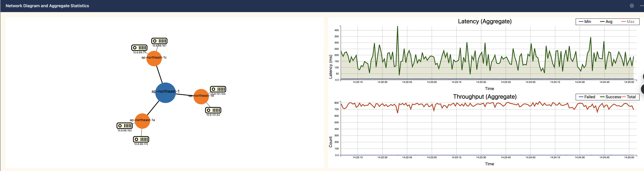Click the server icon for 10.8.98.187
The width and height of the screenshot is (644, 171).
pyautogui.click(x=159, y=41)
